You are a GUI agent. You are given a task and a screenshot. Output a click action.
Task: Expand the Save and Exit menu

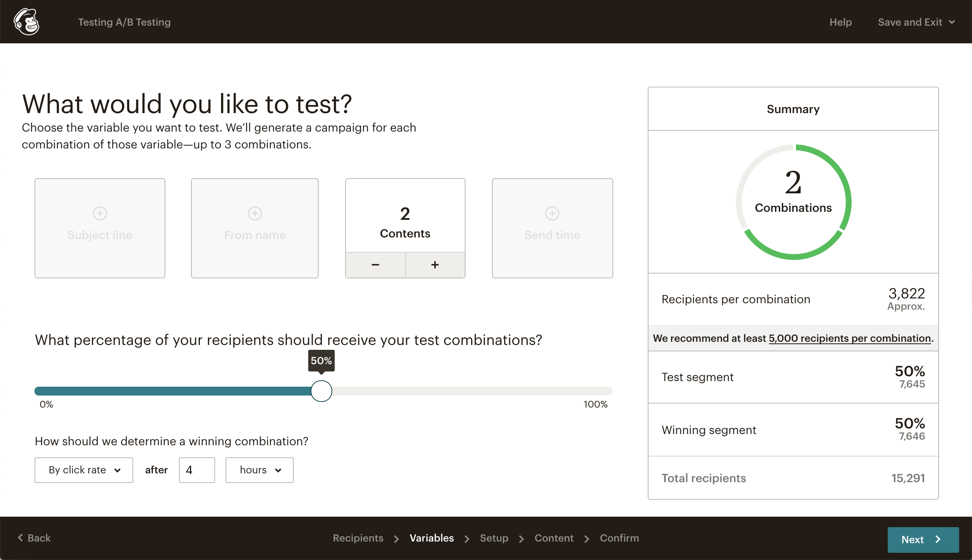point(916,22)
